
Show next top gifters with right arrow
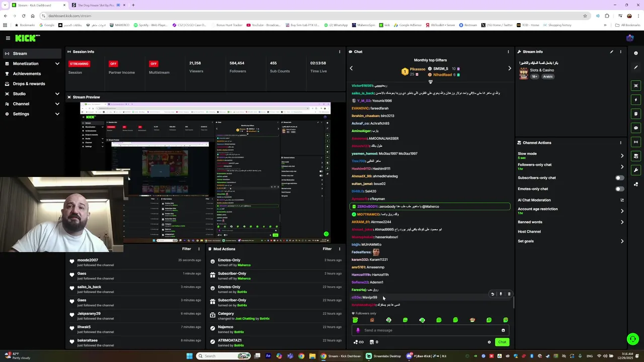click(509, 68)
